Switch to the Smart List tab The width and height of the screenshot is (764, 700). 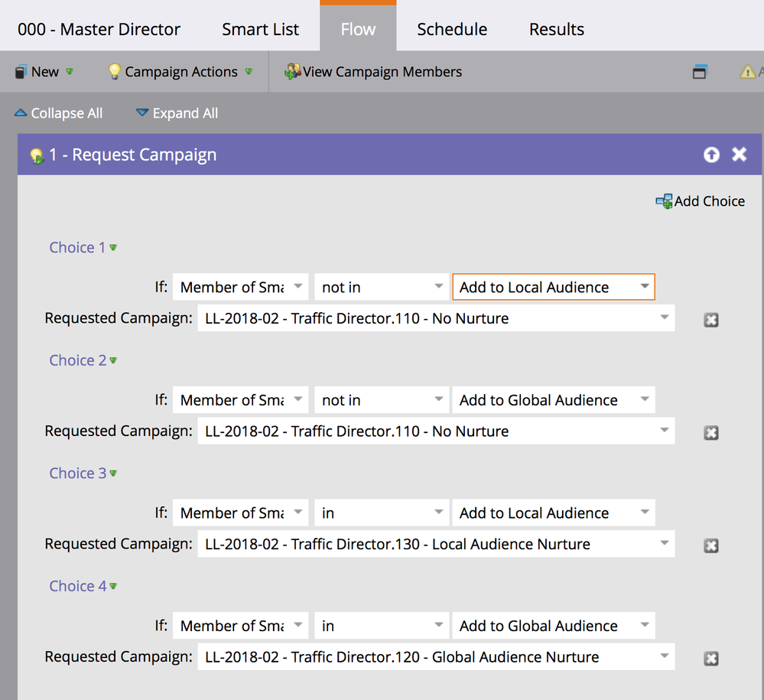tap(260, 29)
